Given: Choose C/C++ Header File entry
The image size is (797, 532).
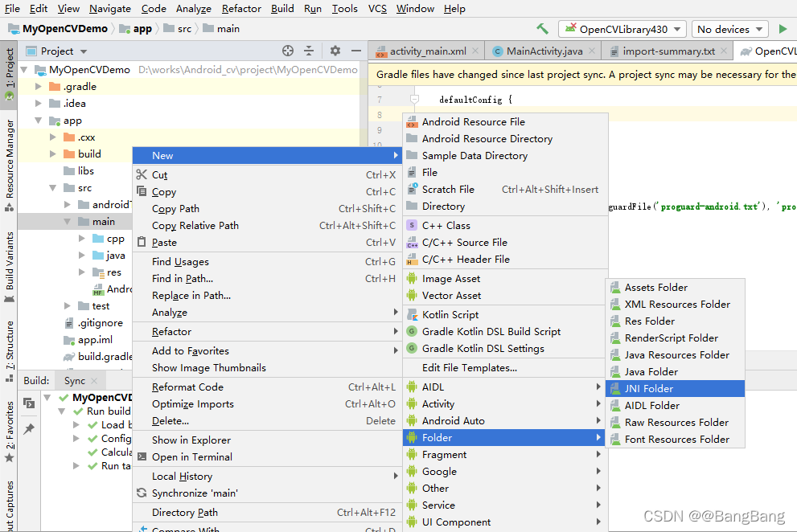Looking at the screenshot, I should [x=505, y=259].
